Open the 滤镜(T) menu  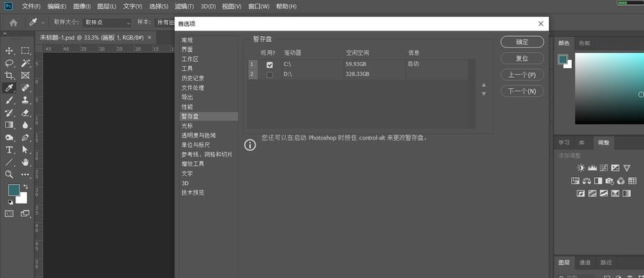coord(185,6)
